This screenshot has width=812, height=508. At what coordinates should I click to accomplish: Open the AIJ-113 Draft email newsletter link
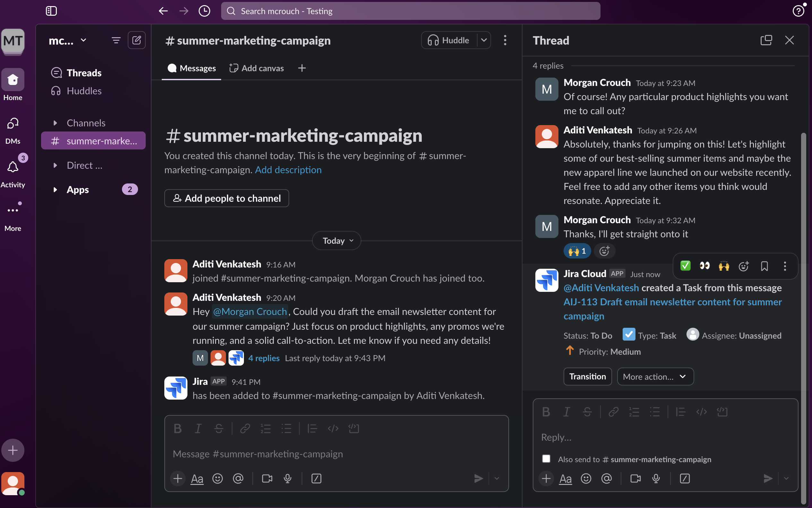click(x=672, y=309)
